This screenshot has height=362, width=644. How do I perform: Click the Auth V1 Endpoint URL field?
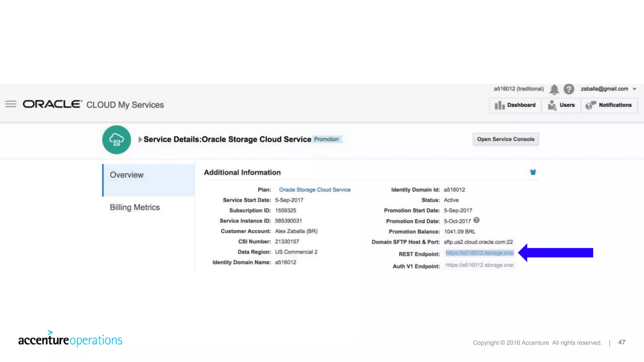(x=479, y=265)
